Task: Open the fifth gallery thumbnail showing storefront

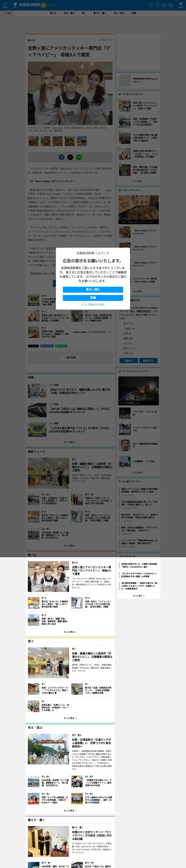Action: (82, 141)
